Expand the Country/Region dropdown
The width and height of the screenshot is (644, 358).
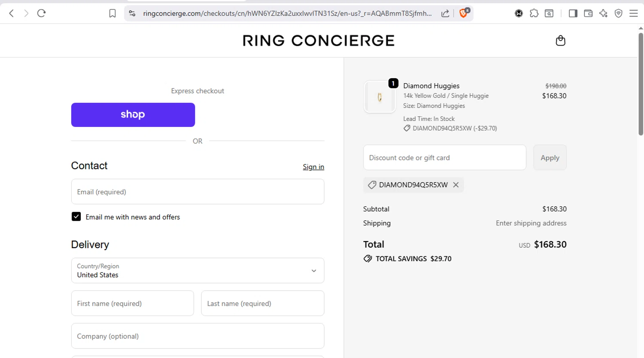click(197, 271)
